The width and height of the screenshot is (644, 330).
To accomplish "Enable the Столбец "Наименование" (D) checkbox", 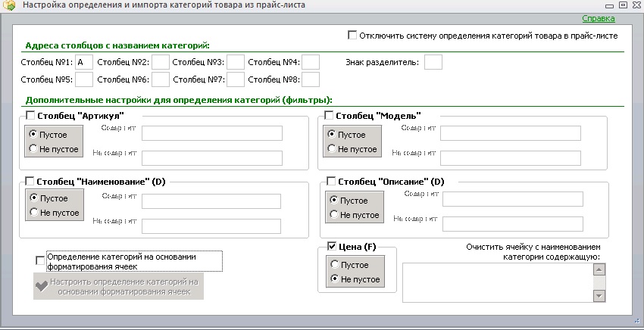I will coord(30,181).
